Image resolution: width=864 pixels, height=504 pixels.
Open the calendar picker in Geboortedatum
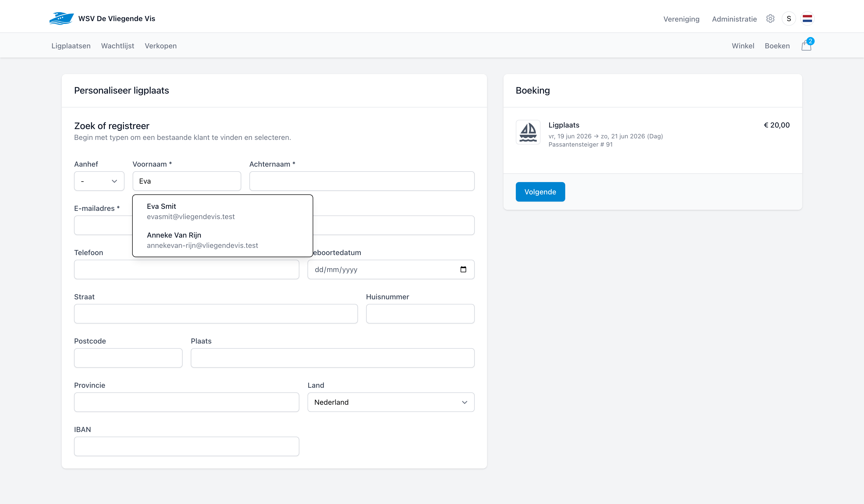[463, 269]
